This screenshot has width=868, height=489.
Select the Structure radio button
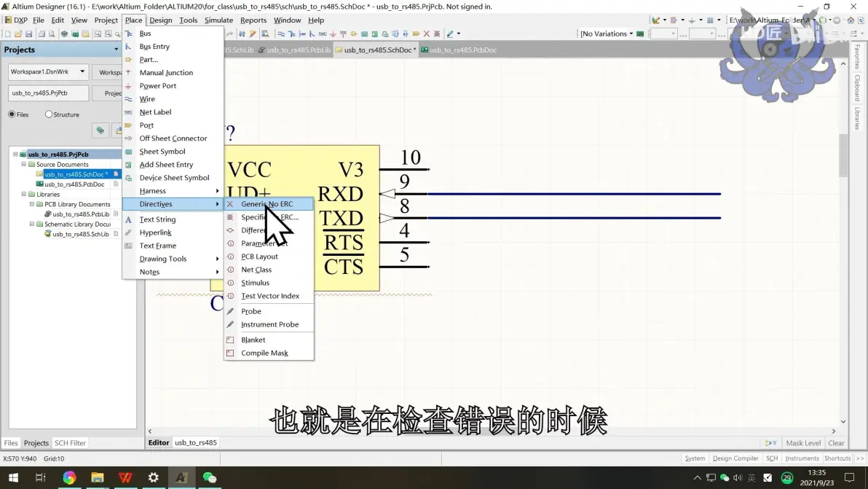click(49, 114)
